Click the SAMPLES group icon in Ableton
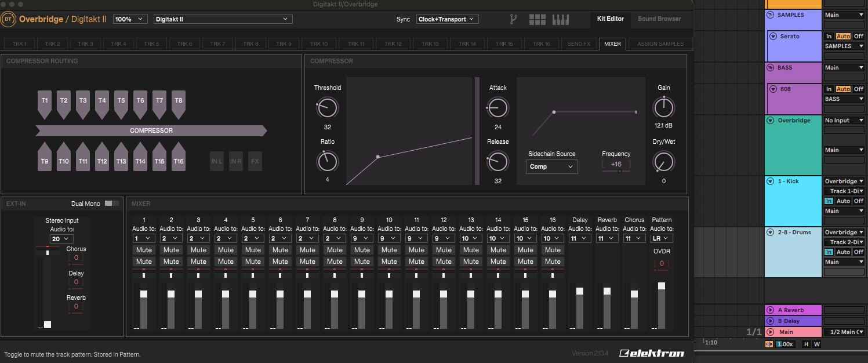868x363 pixels. [771, 15]
